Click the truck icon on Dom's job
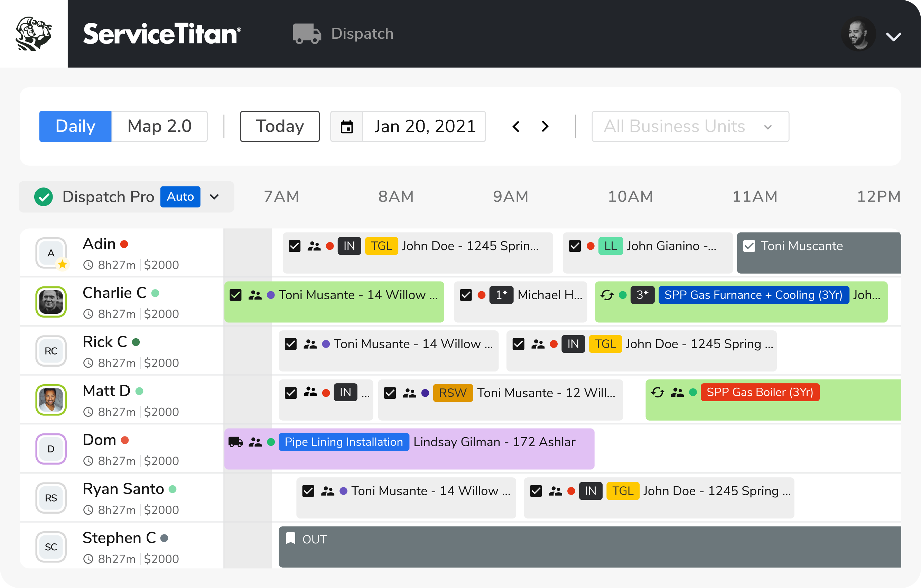This screenshot has height=588, width=921. [x=235, y=442]
